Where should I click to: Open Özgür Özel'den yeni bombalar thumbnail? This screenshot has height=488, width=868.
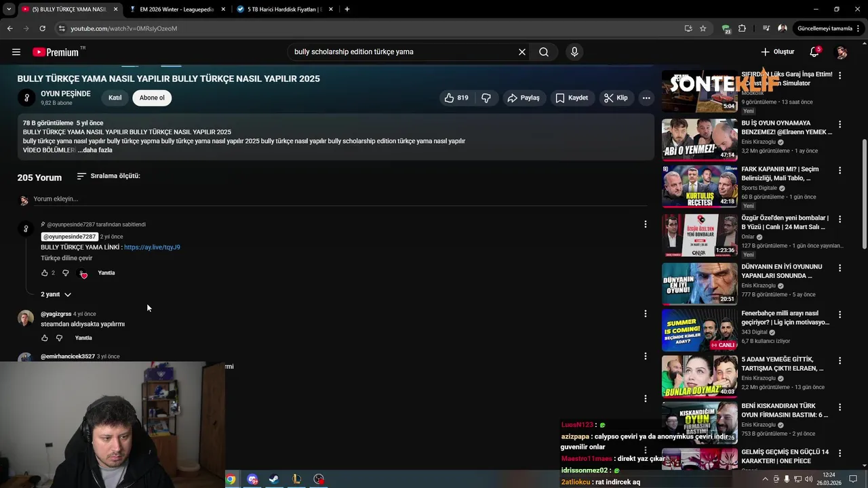pos(699,235)
